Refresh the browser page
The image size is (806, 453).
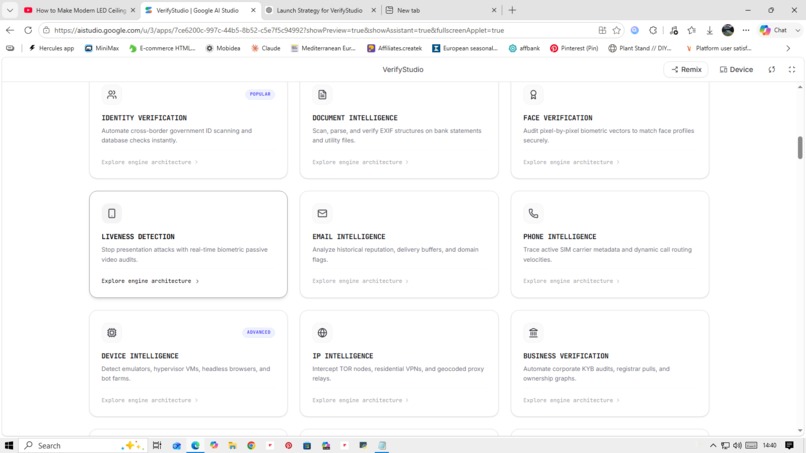[x=28, y=30]
